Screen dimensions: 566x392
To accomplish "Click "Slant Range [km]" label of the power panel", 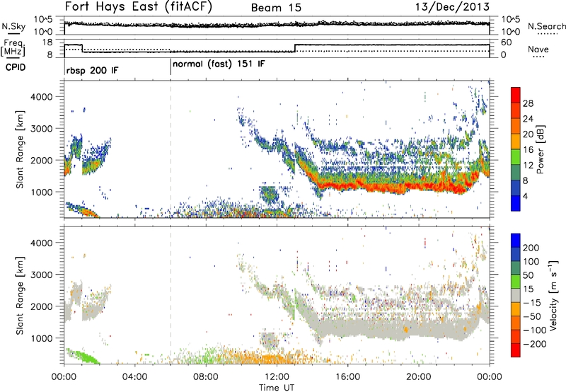I will click(x=20, y=149).
